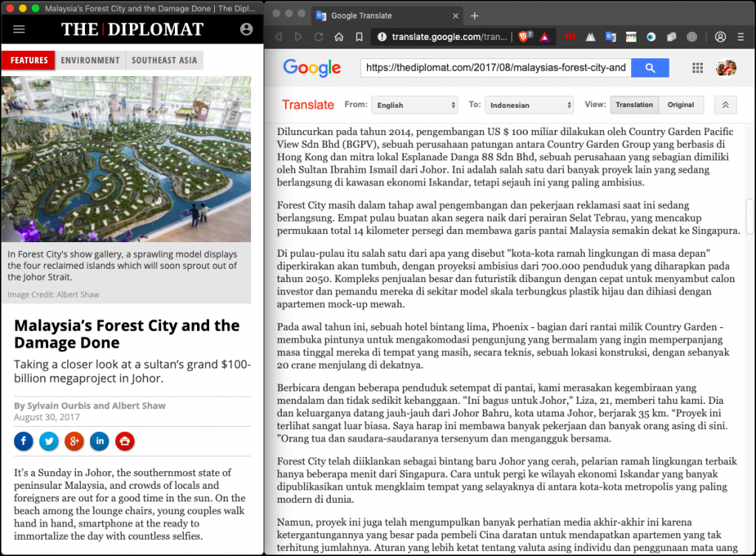Open Brave Shields lion icon
Viewport: 756px width, 556px height.
tap(524, 37)
